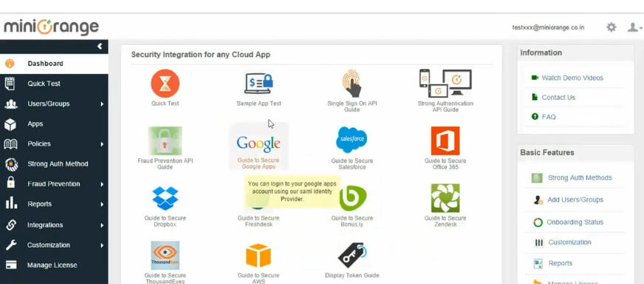Select the Salesforce cloud icon
The height and width of the screenshot is (284, 644).
352,140
